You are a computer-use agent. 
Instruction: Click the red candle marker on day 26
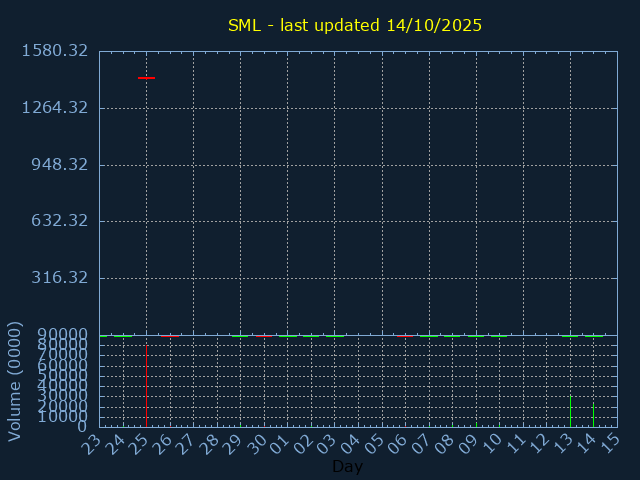(x=170, y=336)
